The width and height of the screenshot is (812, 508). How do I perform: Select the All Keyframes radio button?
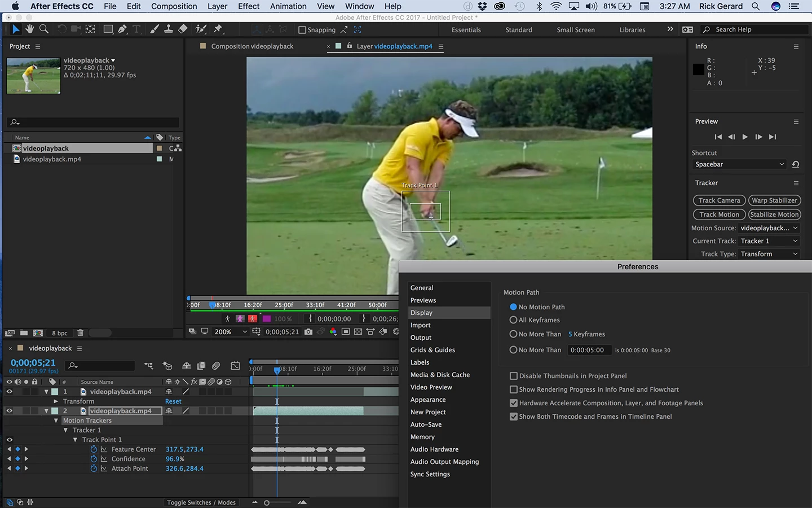513,320
